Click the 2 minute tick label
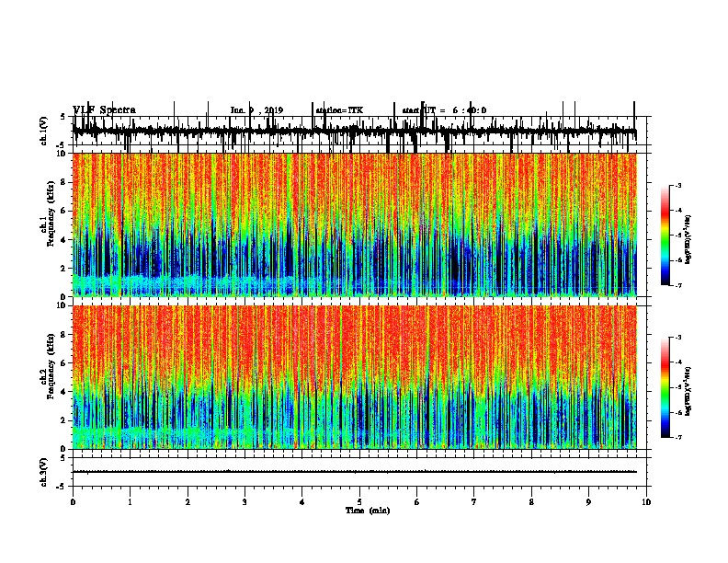This screenshot has width=728, height=563. (188, 502)
